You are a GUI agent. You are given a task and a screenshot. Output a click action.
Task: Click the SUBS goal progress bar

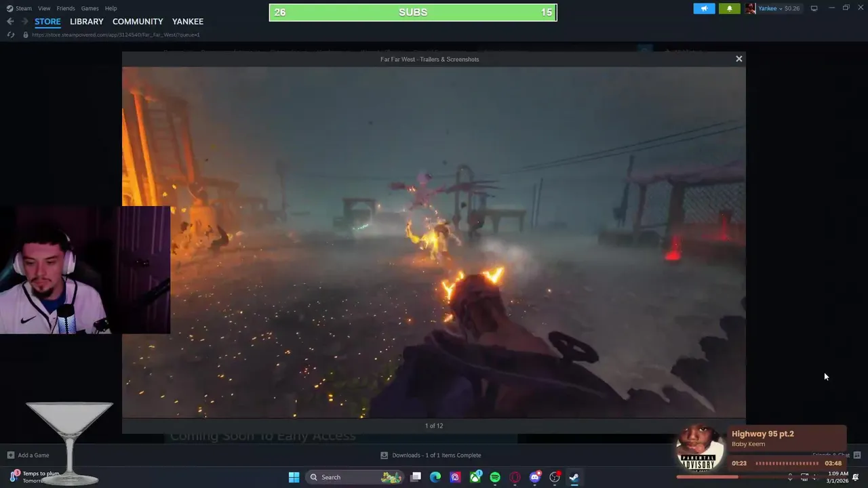pos(413,12)
